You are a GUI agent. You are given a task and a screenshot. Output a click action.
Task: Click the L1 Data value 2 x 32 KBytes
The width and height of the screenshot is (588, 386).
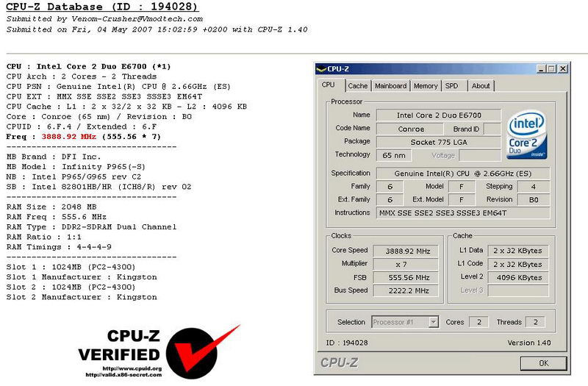coord(518,251)
